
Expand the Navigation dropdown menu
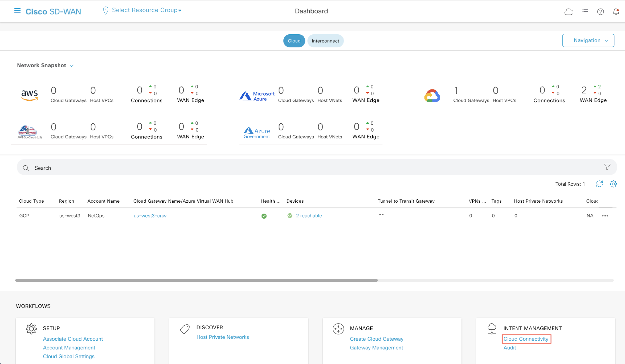click(x=588, y=40)
